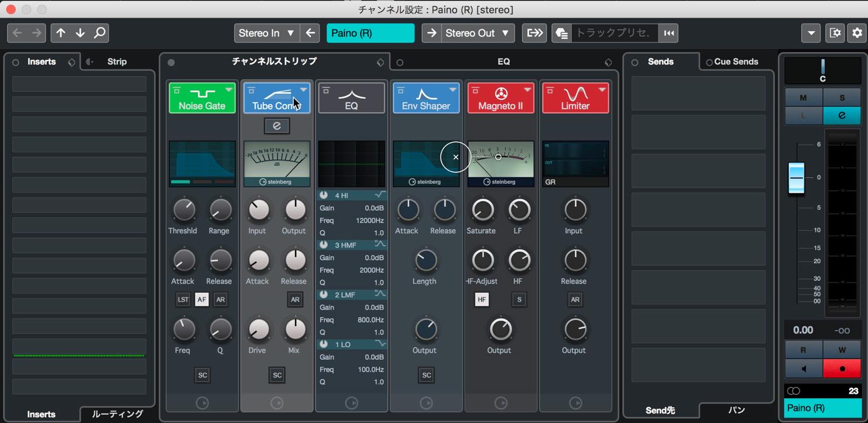Image resolution: width=868 pixels, height=423 pixels.
Task: Enable the Noise Gate LST button
Action: 183,299
